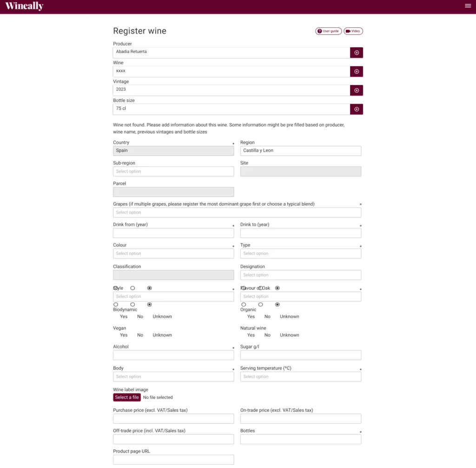This screenshot has height=468, width=476.
Task: Open the Video tutorial button
Action: [x=353, y=31]
